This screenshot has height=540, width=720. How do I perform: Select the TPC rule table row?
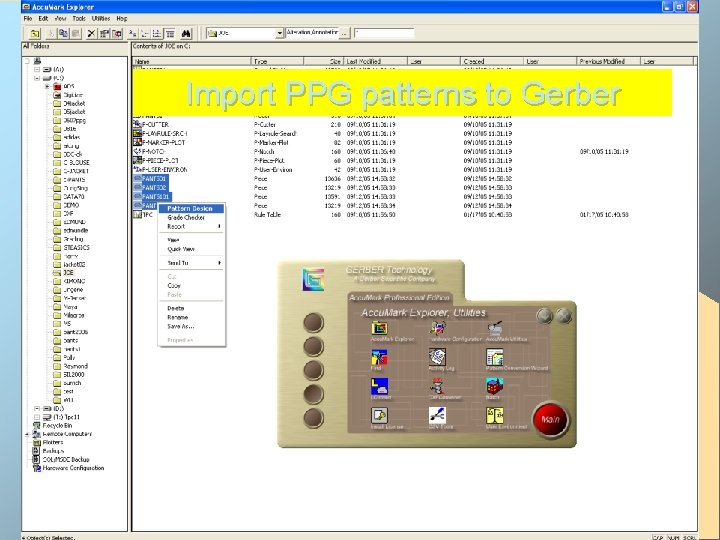143,215
